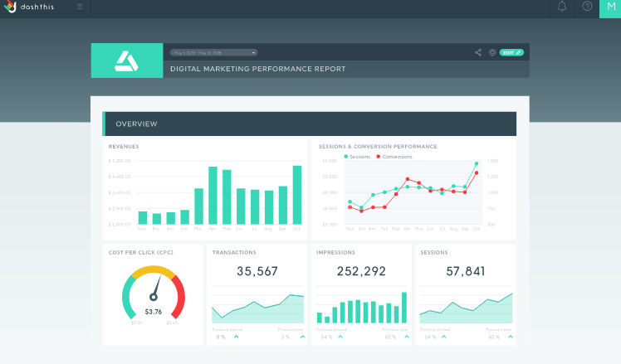621x364 pixels.
Task: Click the Edit button
Action: click(511, 52)
